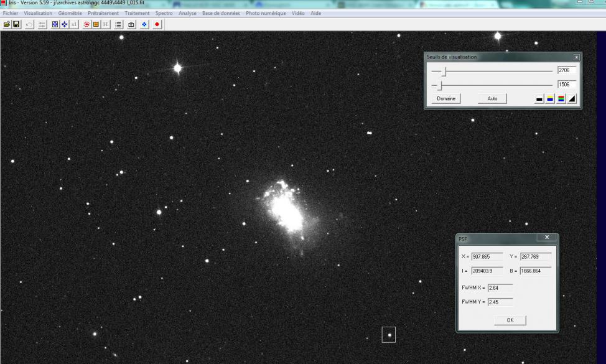Click the Auto threshold button
Image resolution: width=606 pixels, height=364 pixels.
point(492,98)
